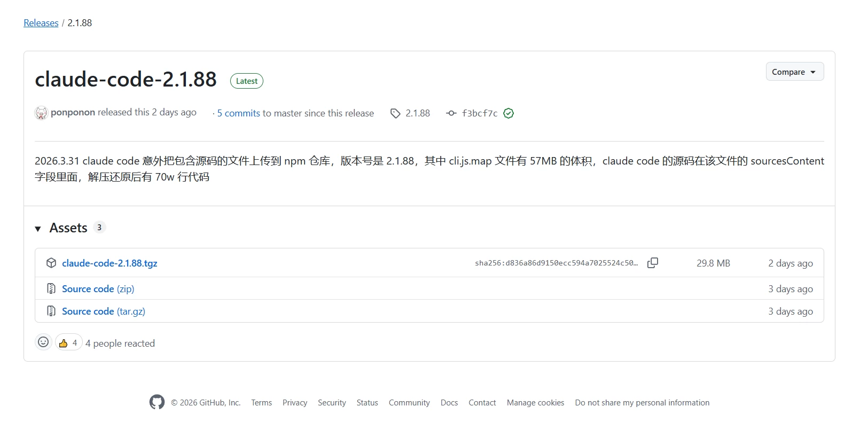Click the thumbs-up reaction button
The height and width of the screenshot is (430, 868).
click(x=69, y=342)
